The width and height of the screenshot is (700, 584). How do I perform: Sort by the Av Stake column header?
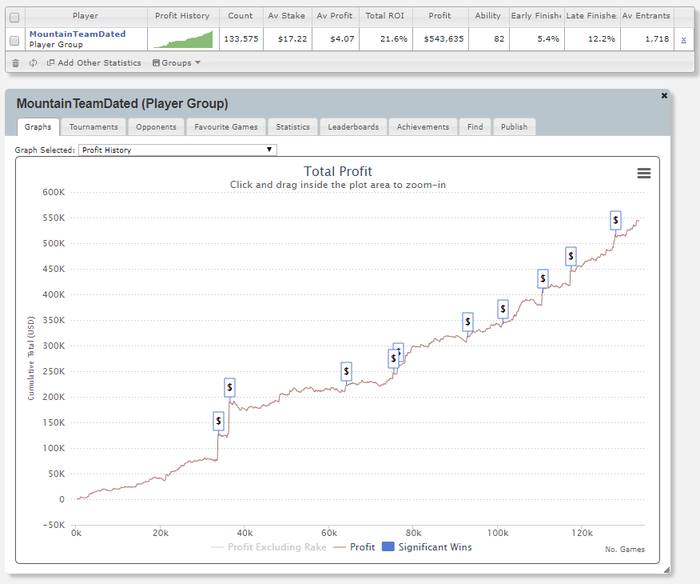pos(287,16)
